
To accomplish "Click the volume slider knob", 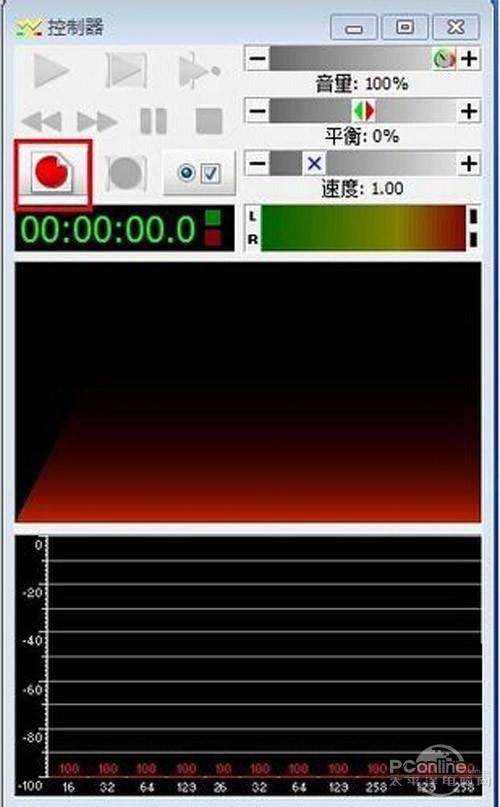I will 444,59.
